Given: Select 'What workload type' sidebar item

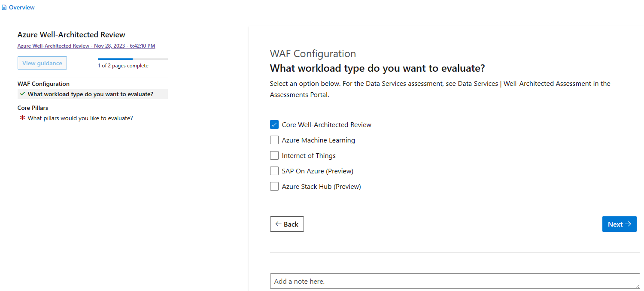Looking at the screenshot, I should pyautogui.click(x=90, y=94).
